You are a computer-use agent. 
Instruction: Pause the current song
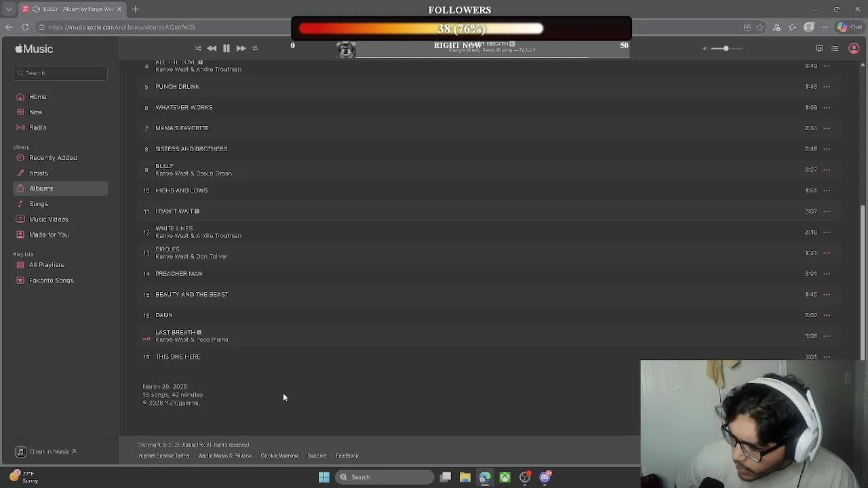point(226,48)
